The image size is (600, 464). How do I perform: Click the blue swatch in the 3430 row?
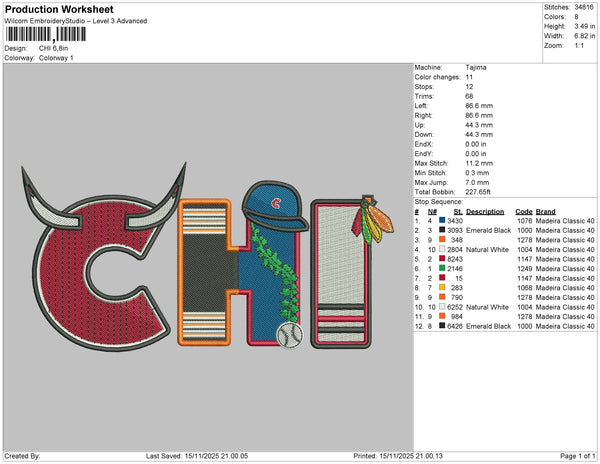click(x=442, y=221)
